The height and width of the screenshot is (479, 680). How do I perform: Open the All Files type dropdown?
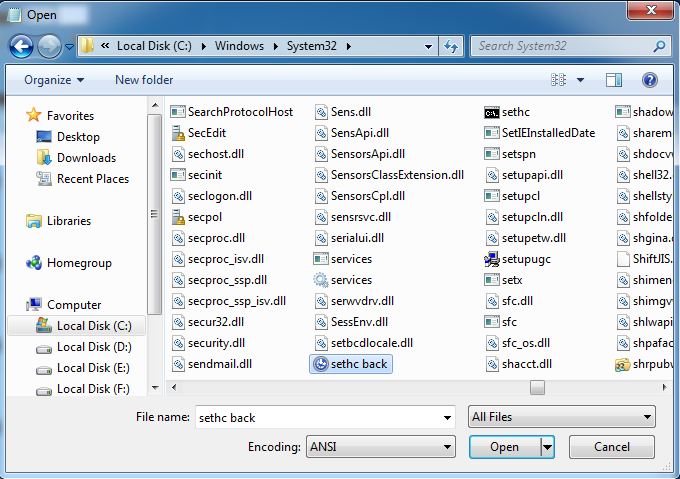point(562,417)
